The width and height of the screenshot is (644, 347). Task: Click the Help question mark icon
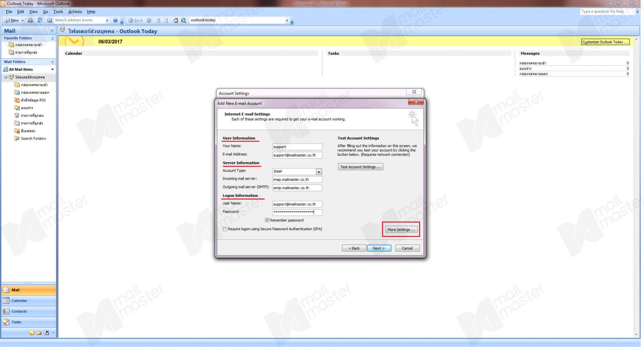116,20
